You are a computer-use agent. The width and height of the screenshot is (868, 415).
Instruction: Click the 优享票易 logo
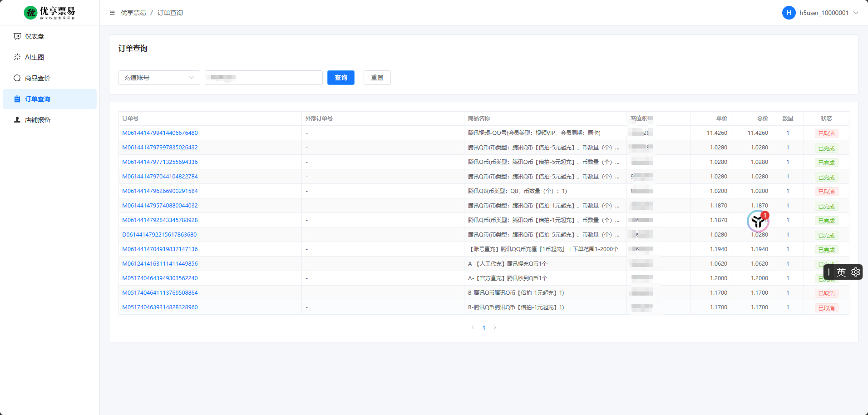point(49,13)
